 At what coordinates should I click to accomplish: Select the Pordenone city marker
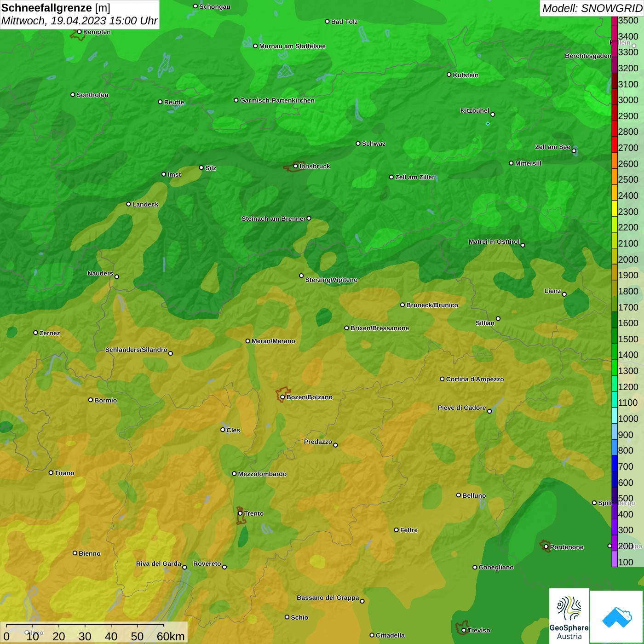546,547
